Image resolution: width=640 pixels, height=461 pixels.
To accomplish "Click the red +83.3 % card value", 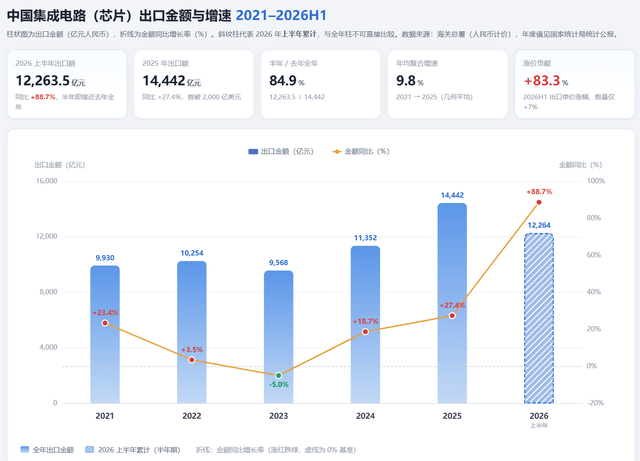I will point(546,81).
